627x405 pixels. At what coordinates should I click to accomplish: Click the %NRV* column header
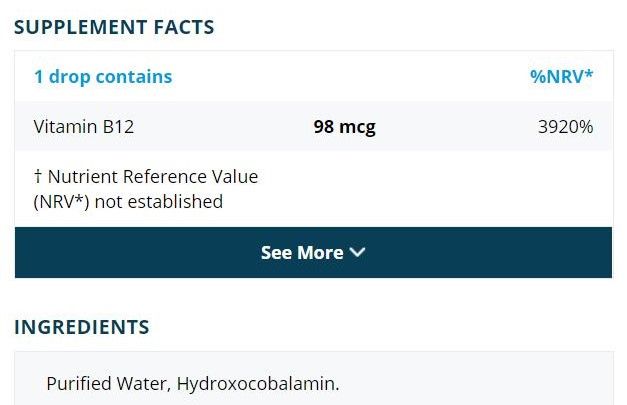tap(561, 77)
